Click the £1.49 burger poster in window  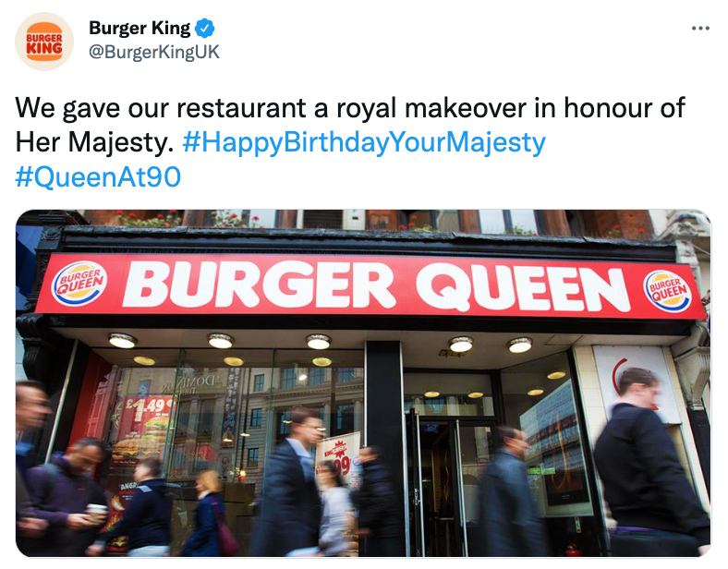pos(146,425)
